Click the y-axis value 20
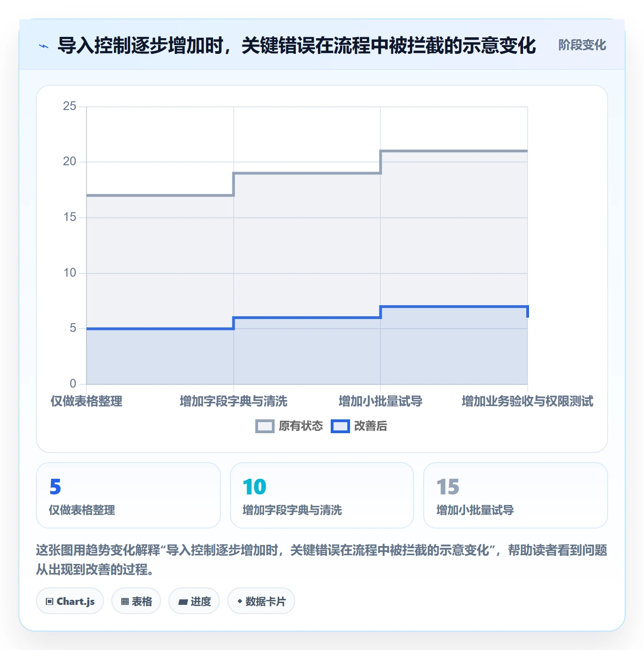Screen dimensions: 644x650 pos(70,162)
